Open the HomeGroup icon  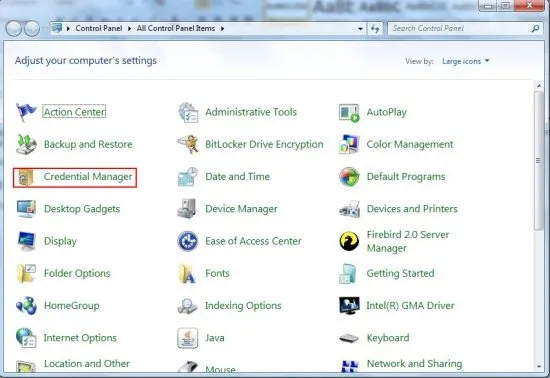tap(26, 306)
